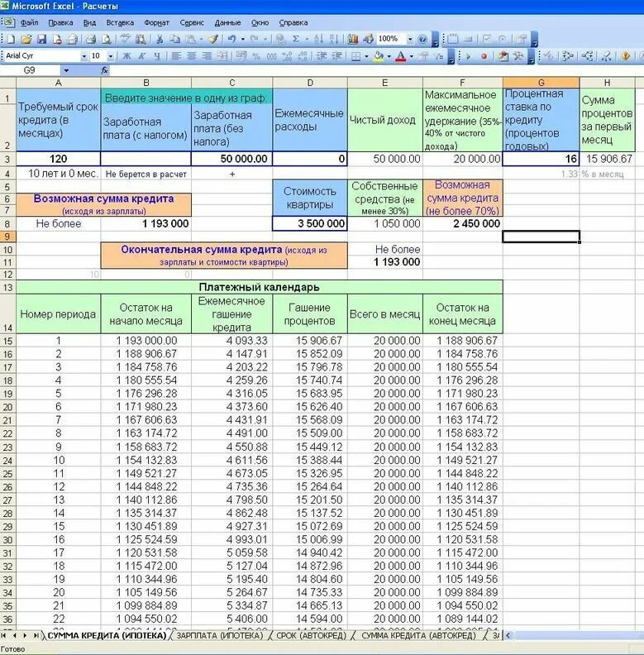Click the value 1 050 000 own funds cell
Viewport: 644px width, 655px height.
pyautogui.click(x=384, y=223)
